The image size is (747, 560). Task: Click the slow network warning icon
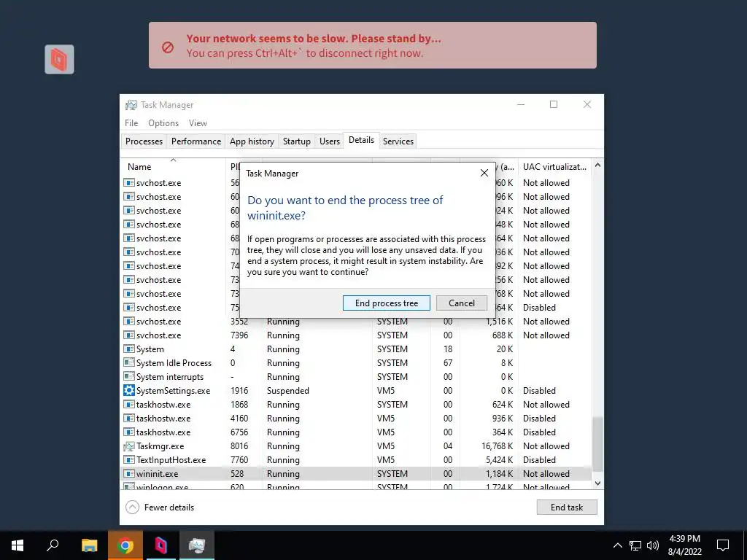click(x=168, y=47)
